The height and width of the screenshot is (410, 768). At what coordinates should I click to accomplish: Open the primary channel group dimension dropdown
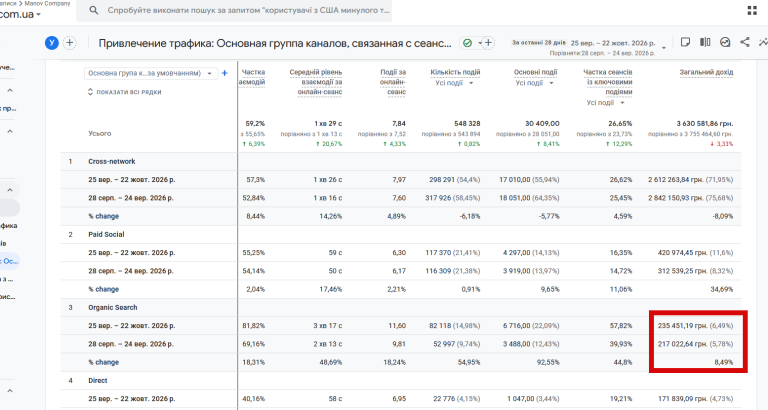click(x=151, y=73)
